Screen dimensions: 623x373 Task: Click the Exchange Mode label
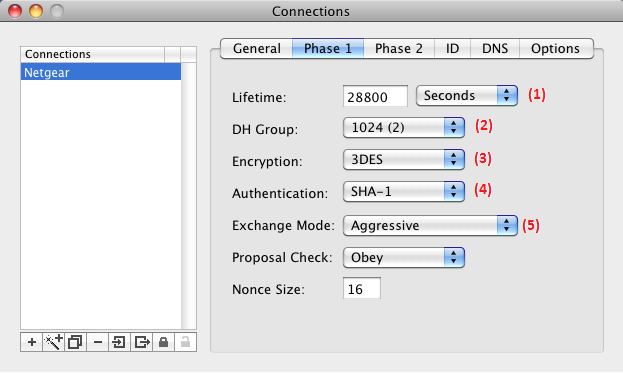283,226
